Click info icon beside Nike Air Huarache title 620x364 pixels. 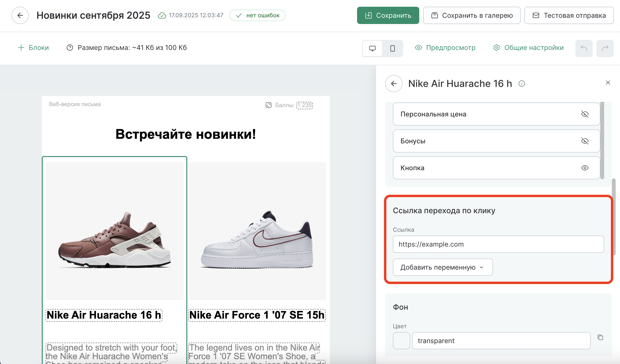tap(522, 84)
